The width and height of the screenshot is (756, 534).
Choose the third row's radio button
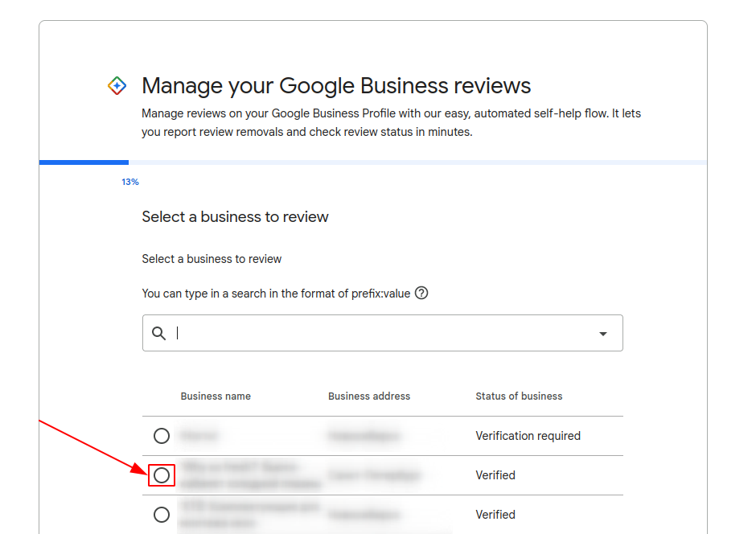click(x=162, y=515)
